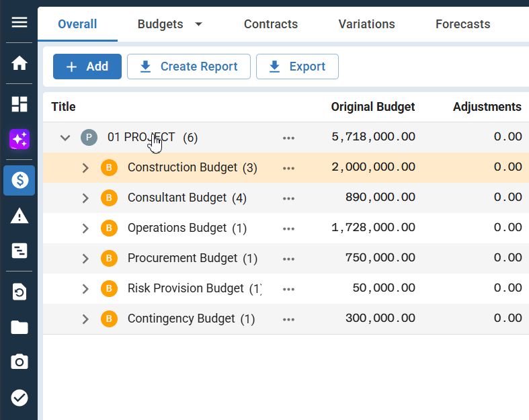Expand the Contingency Budget row
This screenshot has height=420, width=529.
click(85, 319)
